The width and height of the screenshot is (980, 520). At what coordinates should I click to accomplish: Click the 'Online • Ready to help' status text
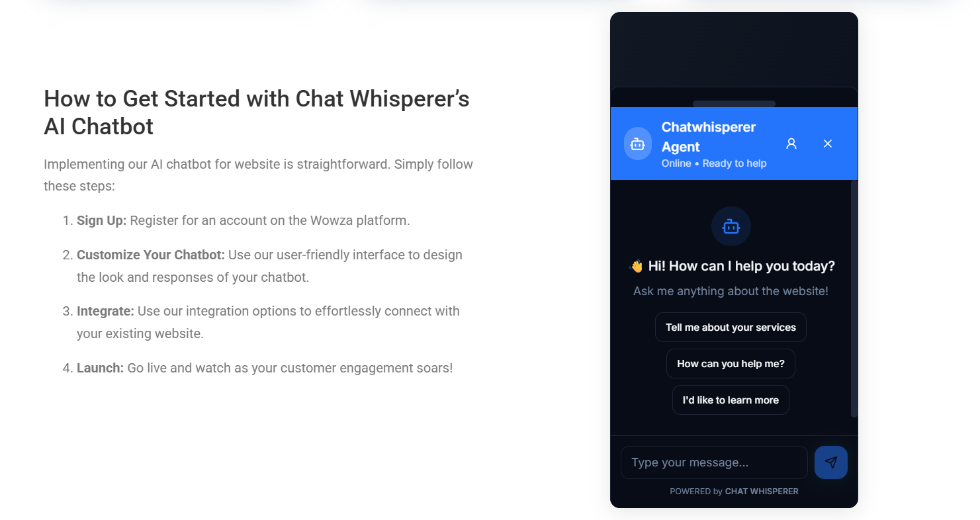(x=714, y=163)
